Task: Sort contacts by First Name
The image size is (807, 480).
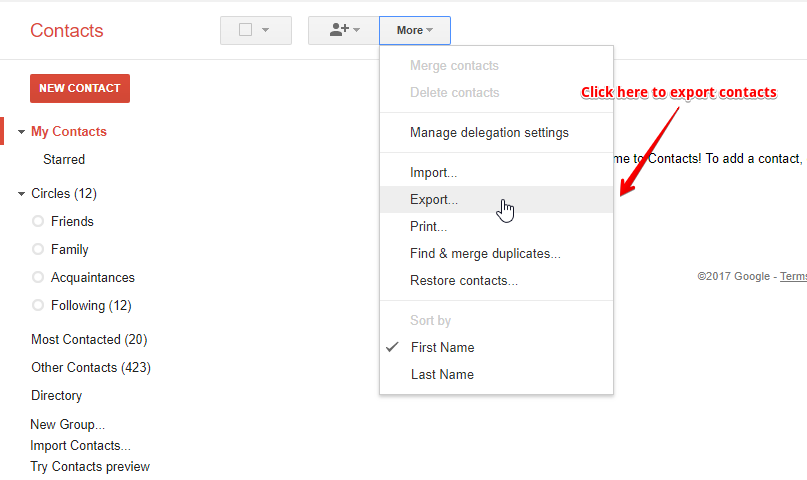Action: point(496,347)
